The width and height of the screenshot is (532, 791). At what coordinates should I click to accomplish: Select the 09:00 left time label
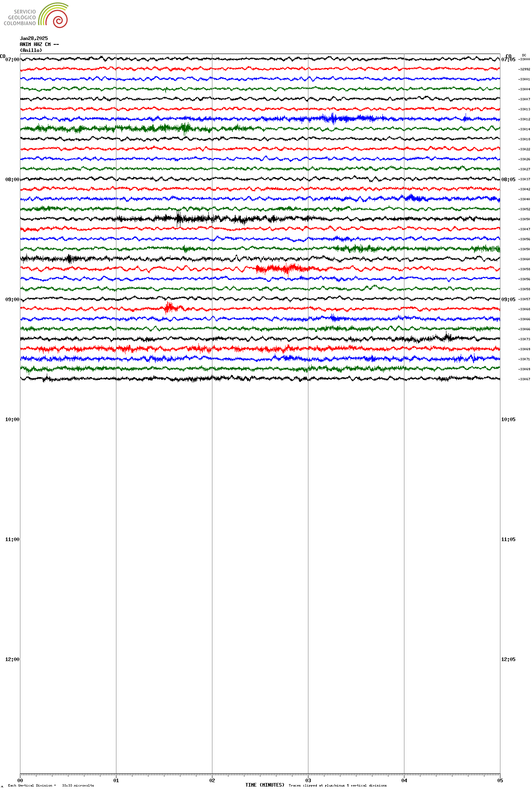tap(12, 300)
